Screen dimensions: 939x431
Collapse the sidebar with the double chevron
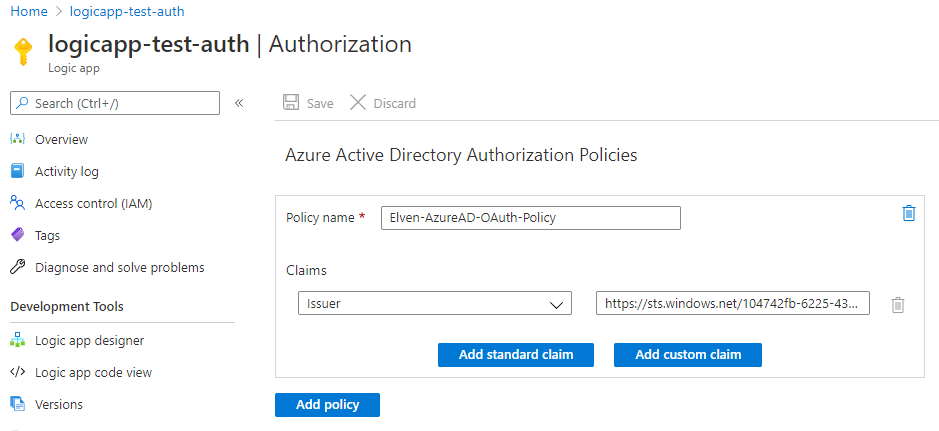(238, 103)
